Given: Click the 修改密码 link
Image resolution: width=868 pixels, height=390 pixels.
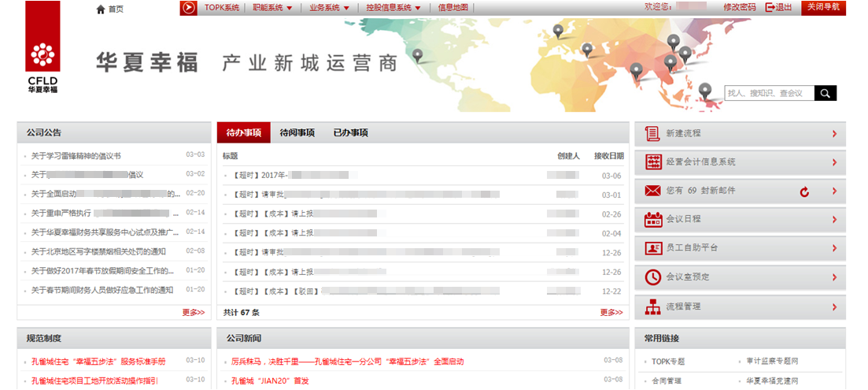Looking at the screenshot, I should coord(739,7).
